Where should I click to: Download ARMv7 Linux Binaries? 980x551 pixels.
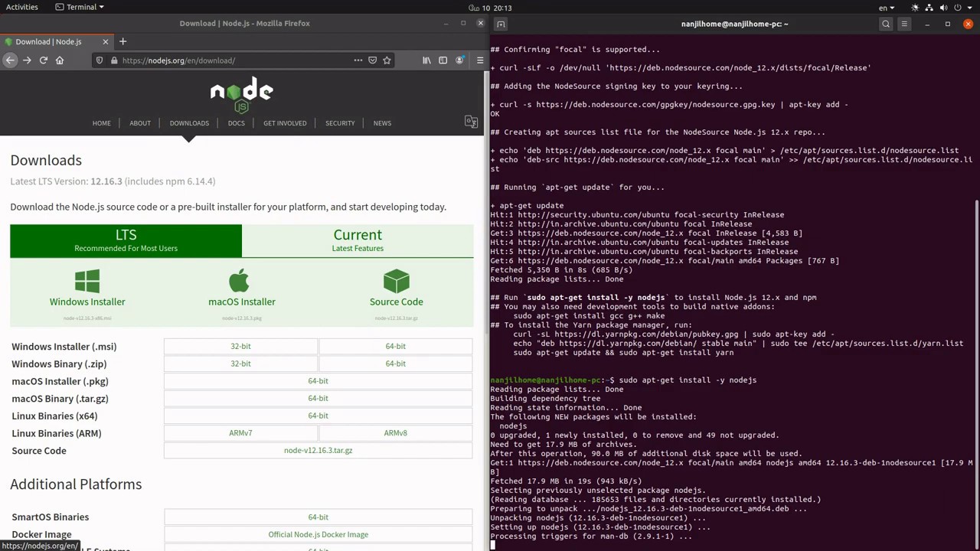[240, 433]
